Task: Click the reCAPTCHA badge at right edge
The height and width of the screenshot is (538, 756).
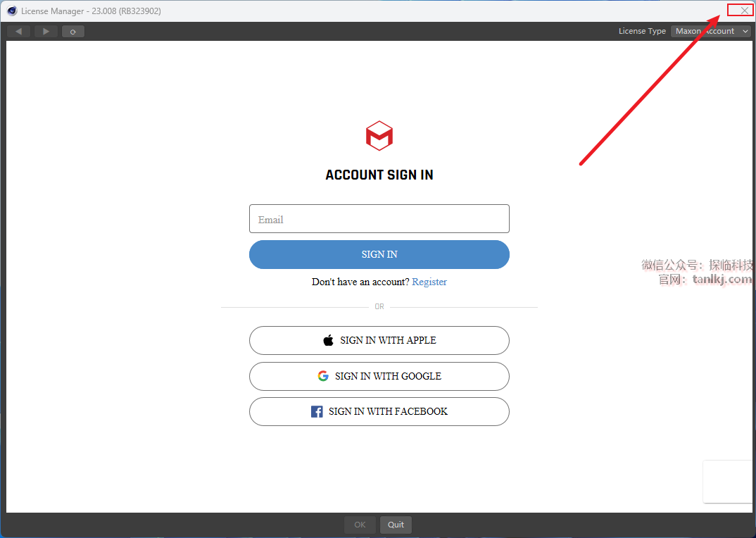Action: 729,482
